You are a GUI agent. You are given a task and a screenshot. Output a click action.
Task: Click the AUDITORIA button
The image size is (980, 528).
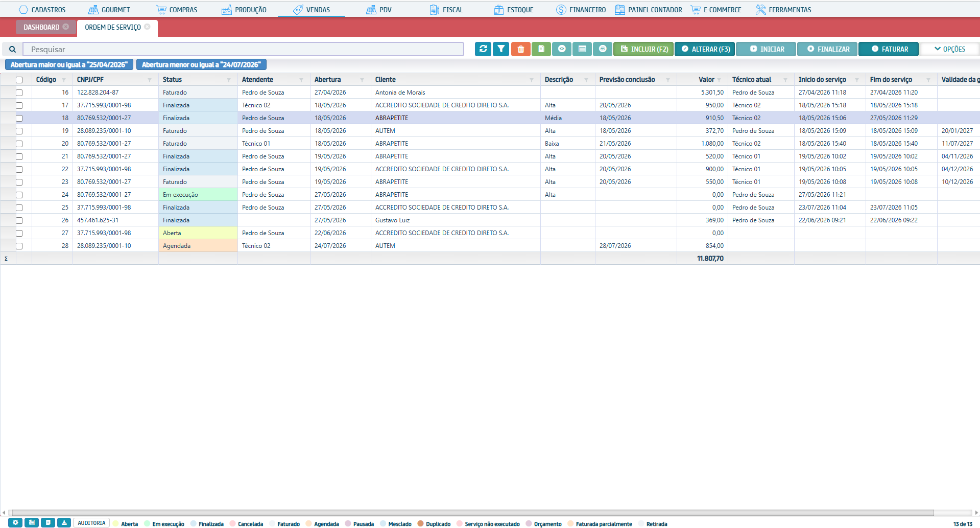click(x=91, y=523)
